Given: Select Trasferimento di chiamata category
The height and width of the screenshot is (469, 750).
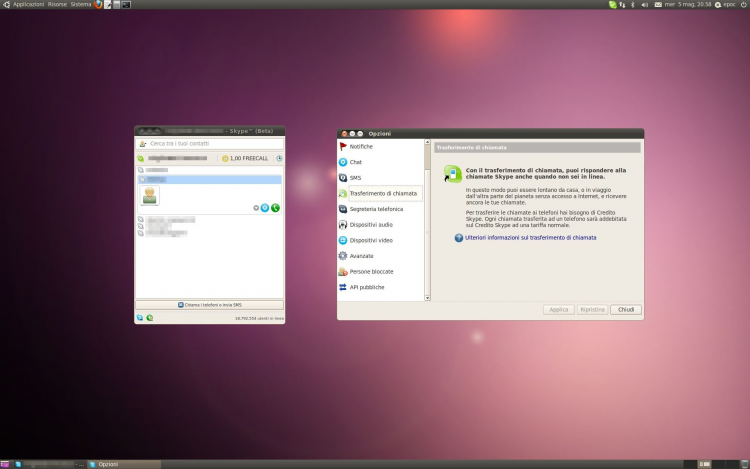Looking at the screenshot, I should 383,194.
